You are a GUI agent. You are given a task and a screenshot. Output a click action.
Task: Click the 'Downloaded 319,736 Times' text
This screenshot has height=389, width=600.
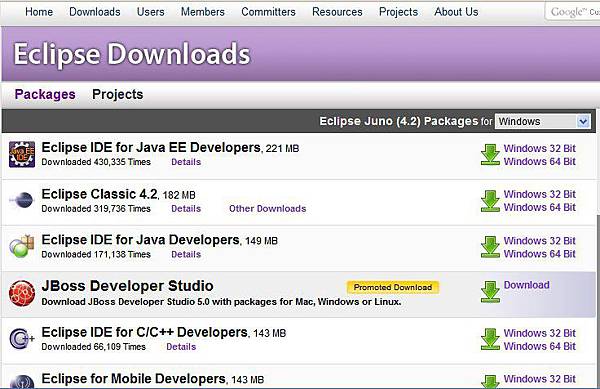click(x=96, y=209)
